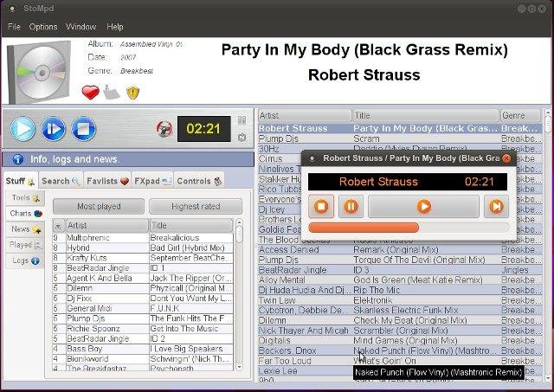Click the orange Stop button in mini player
The image size is (554, 392).
(x=321, y=206)
